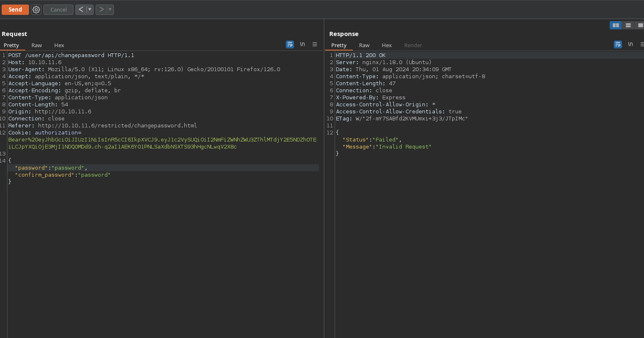The height and width of the screenshot is (338, 644).
Task: Click the Content-Type: application/json request header
Action: coord(58,98)
